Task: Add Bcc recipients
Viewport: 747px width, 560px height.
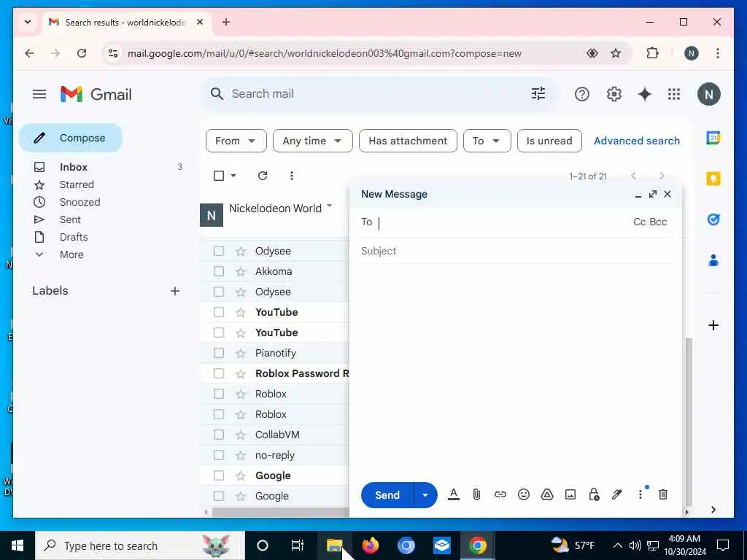Action: coord(658,222)
